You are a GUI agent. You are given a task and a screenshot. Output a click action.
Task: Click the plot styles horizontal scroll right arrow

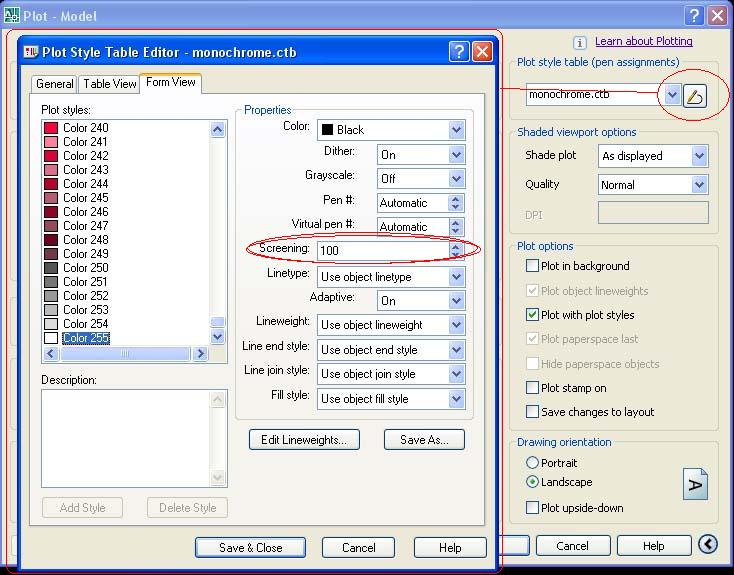click(200, 354)
